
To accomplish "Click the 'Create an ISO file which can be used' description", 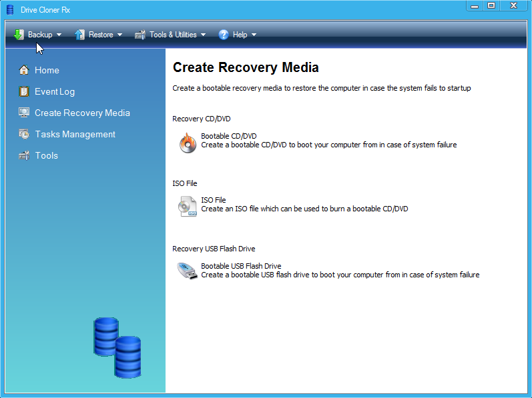I will [304, 209].
